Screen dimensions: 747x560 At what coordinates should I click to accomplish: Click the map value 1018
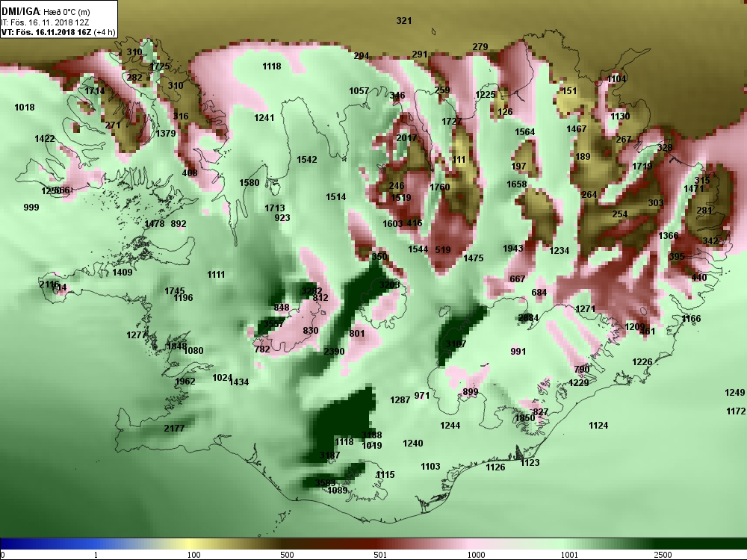(25, 107)
